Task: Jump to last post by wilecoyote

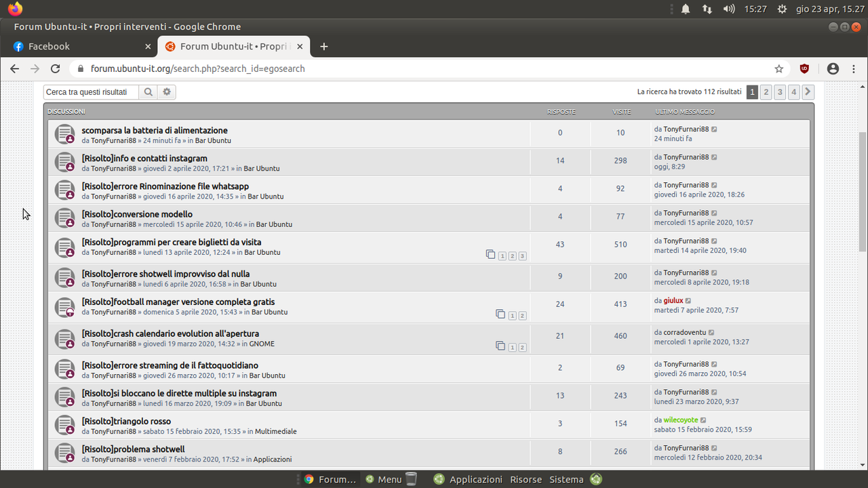Action: tap(703, 420)
